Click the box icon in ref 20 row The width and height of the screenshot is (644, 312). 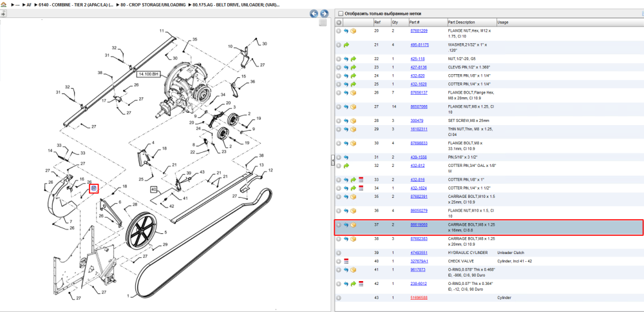pos(353,31)
